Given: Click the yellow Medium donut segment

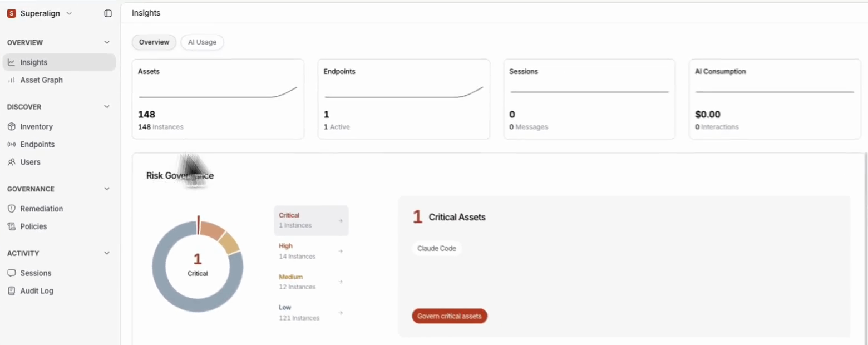Looking at the screenshot, I should coord(229,242).
